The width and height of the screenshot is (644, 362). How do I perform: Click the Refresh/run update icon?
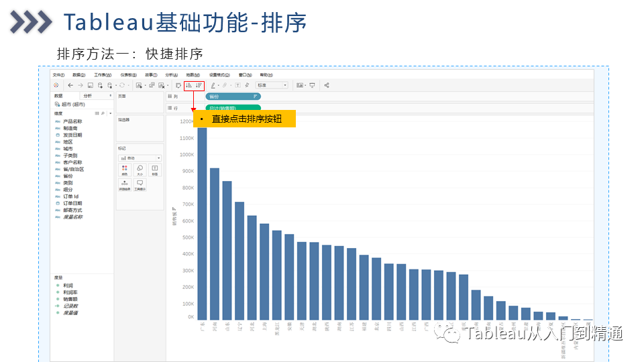click(122, 85)
